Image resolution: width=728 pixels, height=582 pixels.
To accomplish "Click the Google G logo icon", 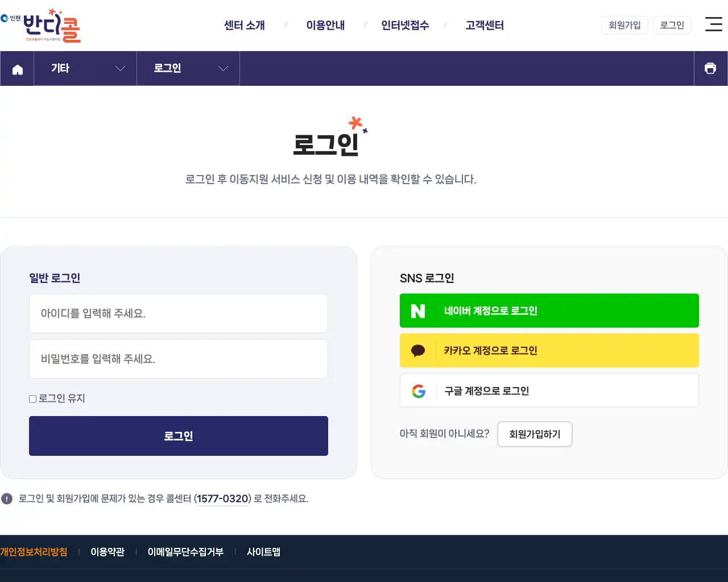I will (419, 391).
